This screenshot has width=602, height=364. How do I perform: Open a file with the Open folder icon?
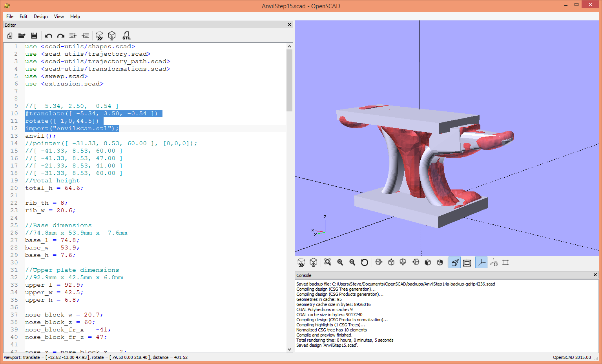coord(22,36)
